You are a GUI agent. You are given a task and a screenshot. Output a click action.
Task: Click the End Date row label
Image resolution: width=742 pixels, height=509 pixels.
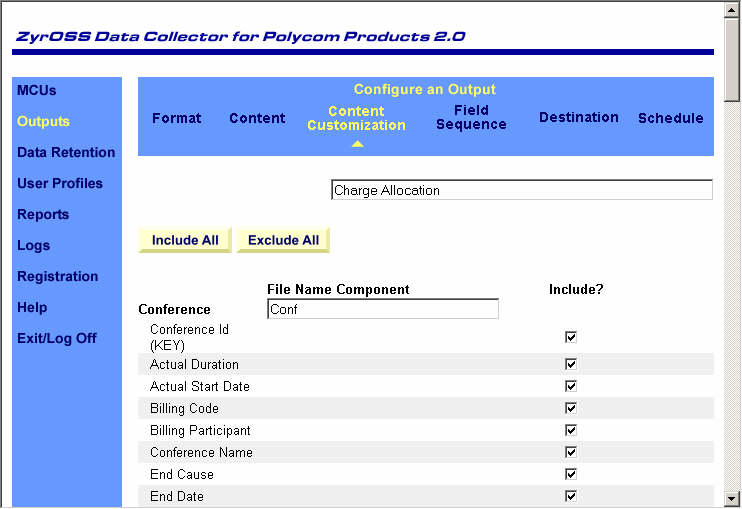click(177, 496)
